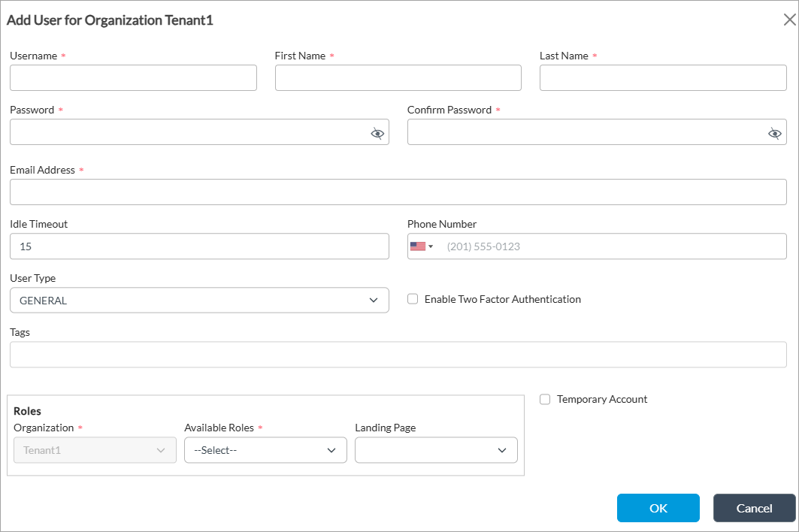Viewport: 799px width, 532px height.
Task: Show password using Password field eye icon
Action: (x=377, y=133)
